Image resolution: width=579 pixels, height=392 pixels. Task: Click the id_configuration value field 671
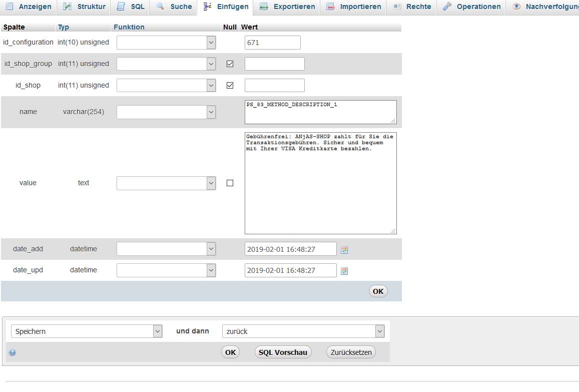tap(273, 43)
